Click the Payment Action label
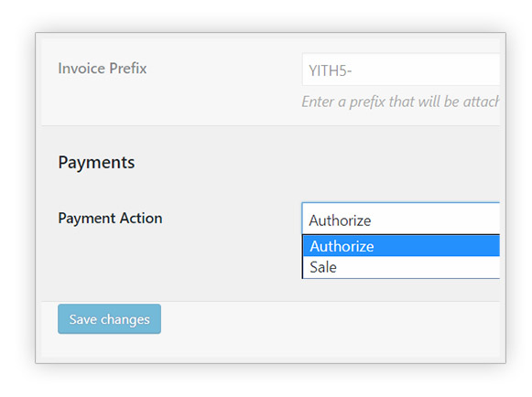The image size is (532, 397). pos(110,218)
